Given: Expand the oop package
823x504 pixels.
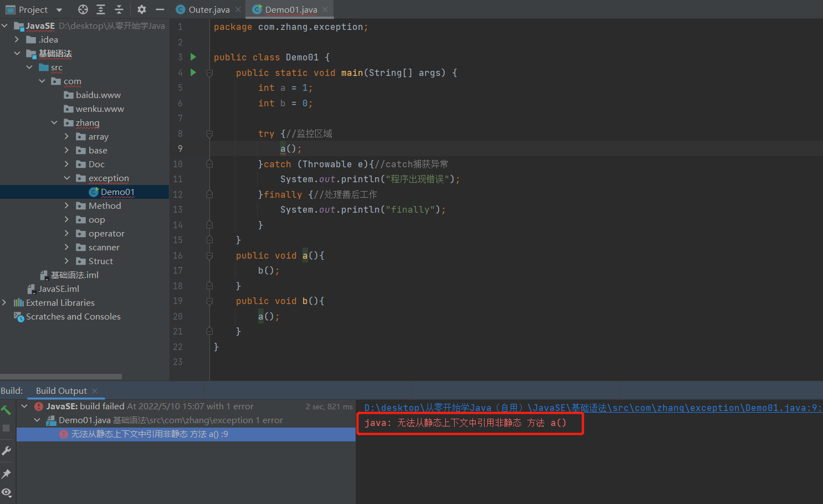Looking at the screenshot, I should click(66, 219).
